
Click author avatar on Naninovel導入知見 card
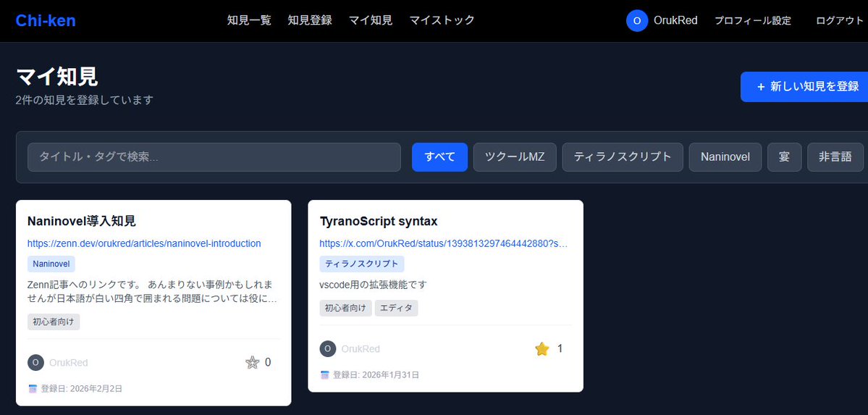coord(35,362)
